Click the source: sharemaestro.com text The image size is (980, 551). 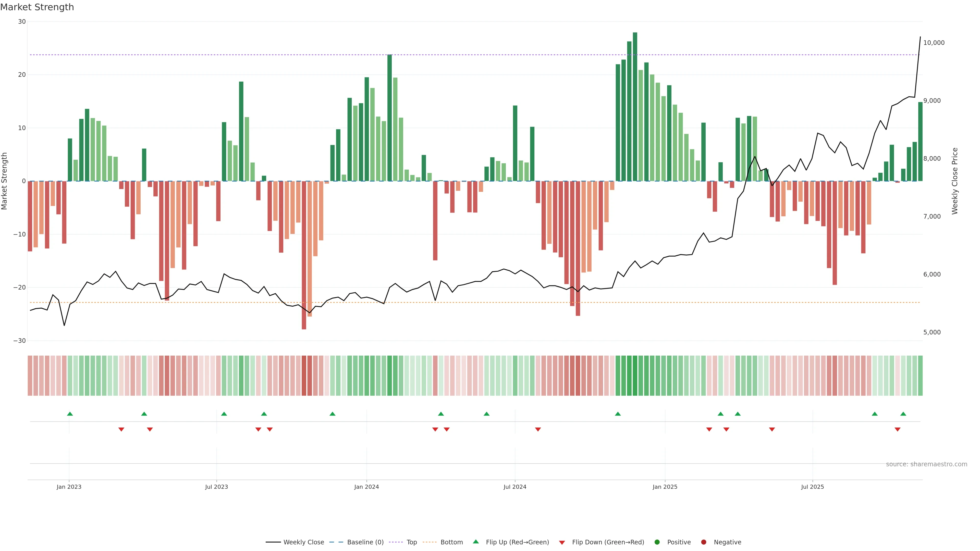point(926,464)
